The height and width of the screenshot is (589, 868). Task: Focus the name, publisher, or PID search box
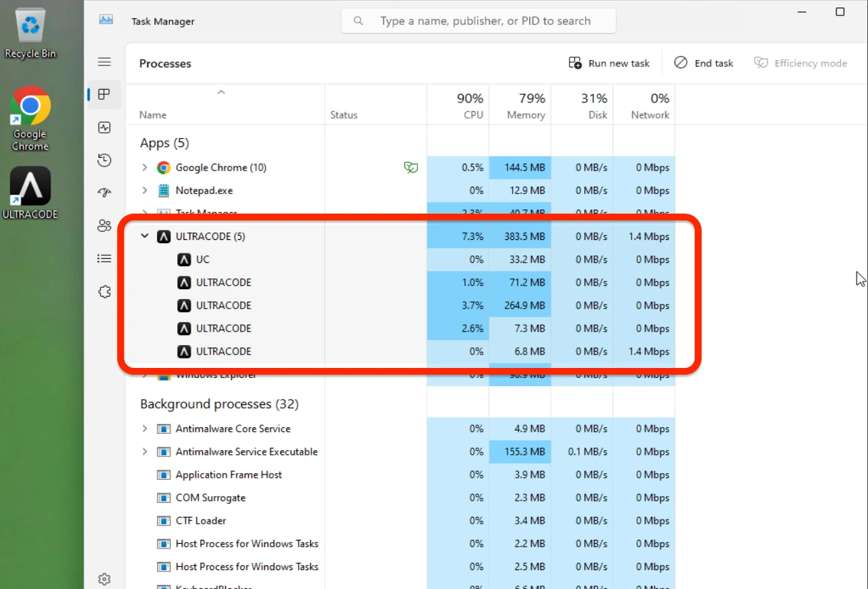[x=478, y=21]
